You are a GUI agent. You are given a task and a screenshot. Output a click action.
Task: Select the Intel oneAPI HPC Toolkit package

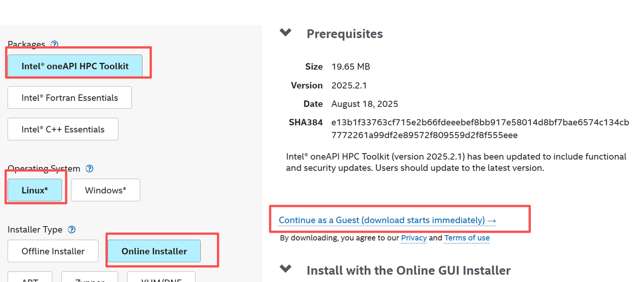[75, 66]
